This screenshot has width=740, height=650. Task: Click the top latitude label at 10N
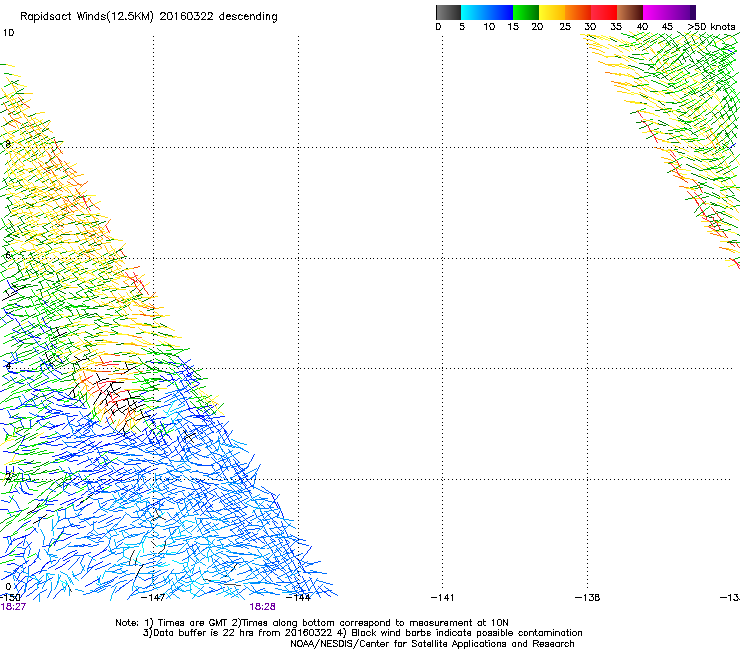(8, 33)
